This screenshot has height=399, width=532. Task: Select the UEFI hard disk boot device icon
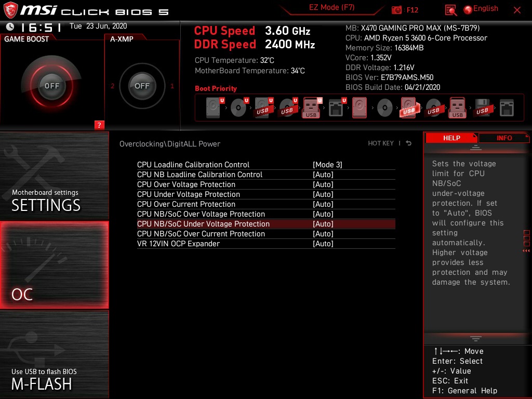coord(215,108)
